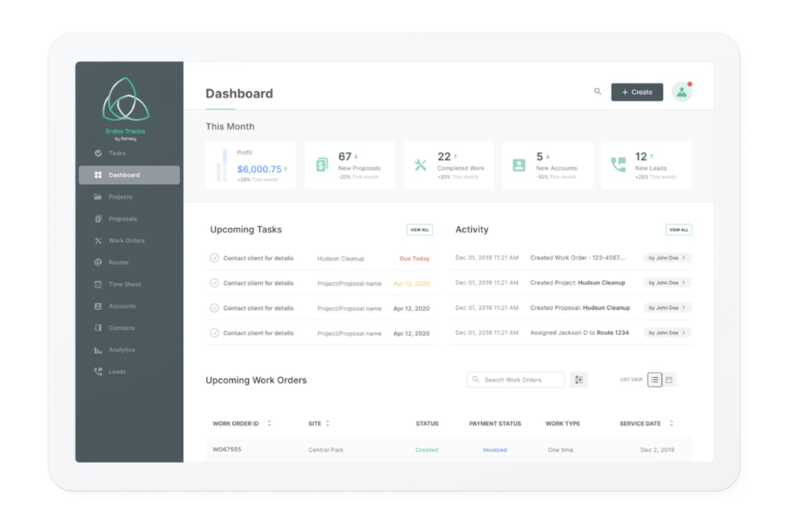The height and width of the screenshot is (527, 812).
Task: Switch work orders to calendar view
Action: pyautogui.click(x=669, y=379)
